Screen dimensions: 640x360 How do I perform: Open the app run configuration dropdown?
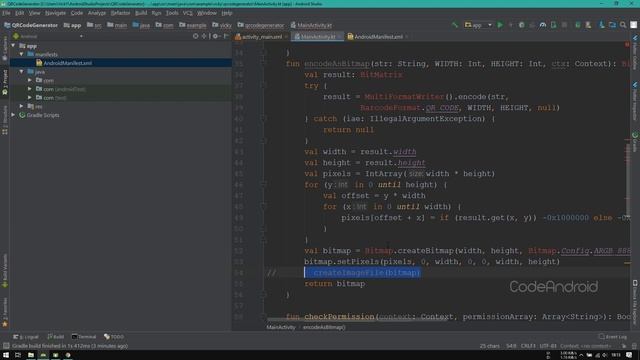click(478, 25)
